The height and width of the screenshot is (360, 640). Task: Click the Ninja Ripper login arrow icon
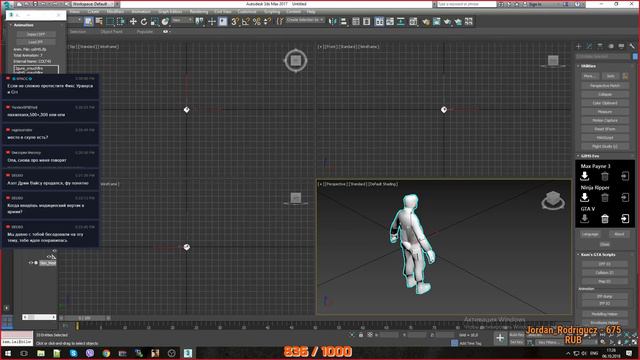click(x=625, y=198)
